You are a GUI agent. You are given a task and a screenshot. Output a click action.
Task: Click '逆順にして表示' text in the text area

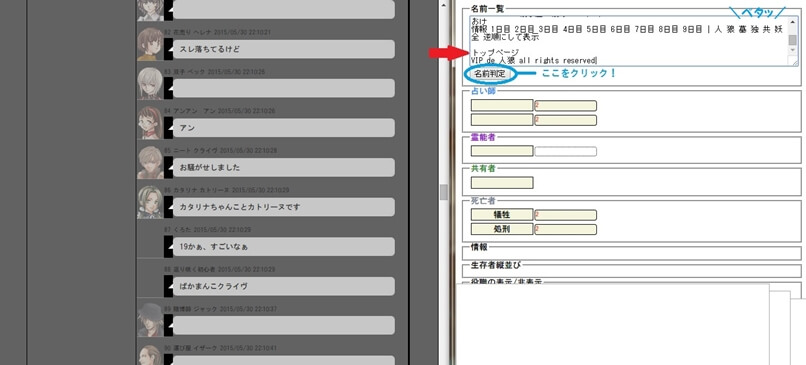pyautogui.click(x=510, y=37)
